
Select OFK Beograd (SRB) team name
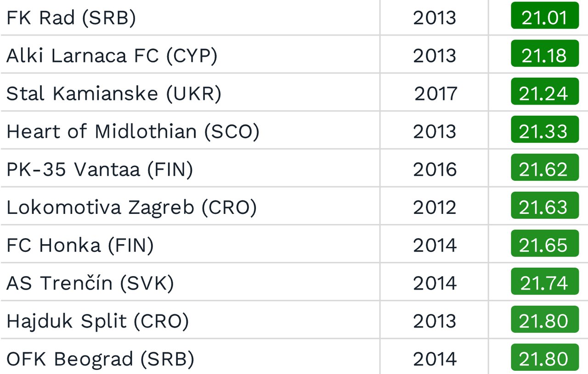click(x=100, y=358)
